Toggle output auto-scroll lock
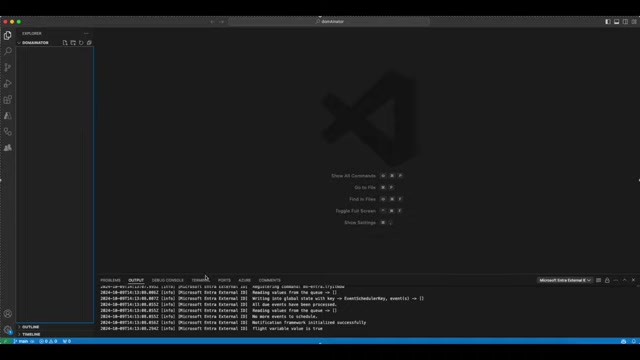 (x=607, y=280)
